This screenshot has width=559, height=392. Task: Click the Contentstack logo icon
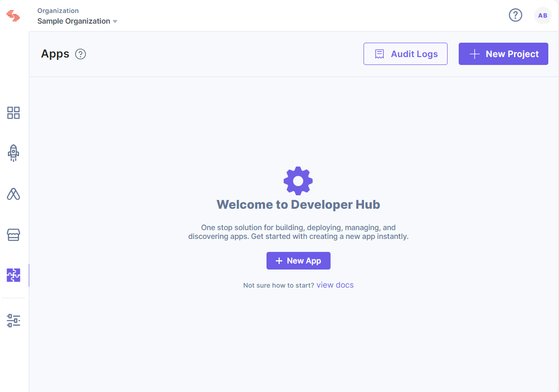tap(13, 16)
